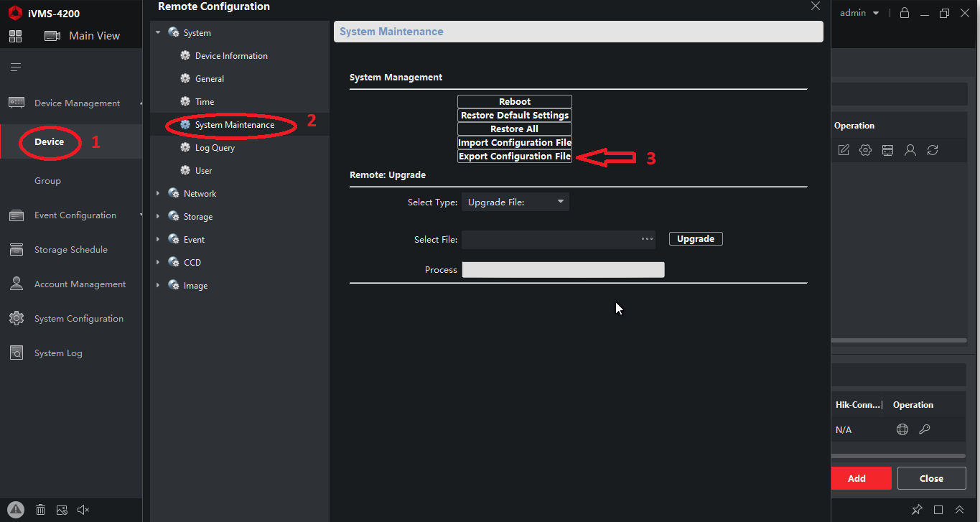
Task: Click the Upgrade button
Action: pos(696,239)
